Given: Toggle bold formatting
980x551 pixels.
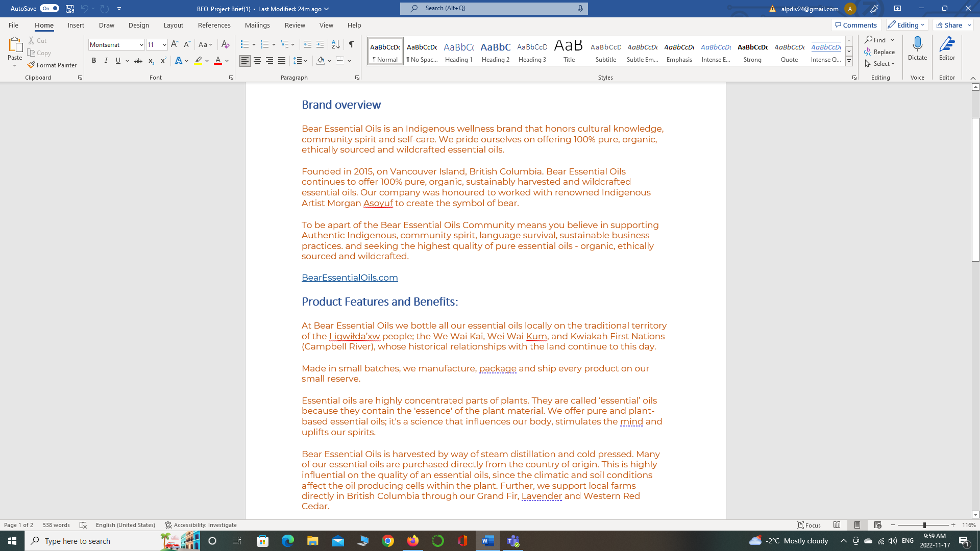Looking at the screenshot, I should point(94,60).
